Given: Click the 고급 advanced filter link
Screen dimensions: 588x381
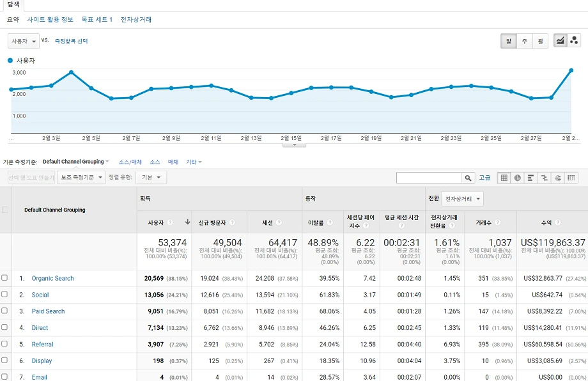Looking at the screenshot, I should [484, 178].
